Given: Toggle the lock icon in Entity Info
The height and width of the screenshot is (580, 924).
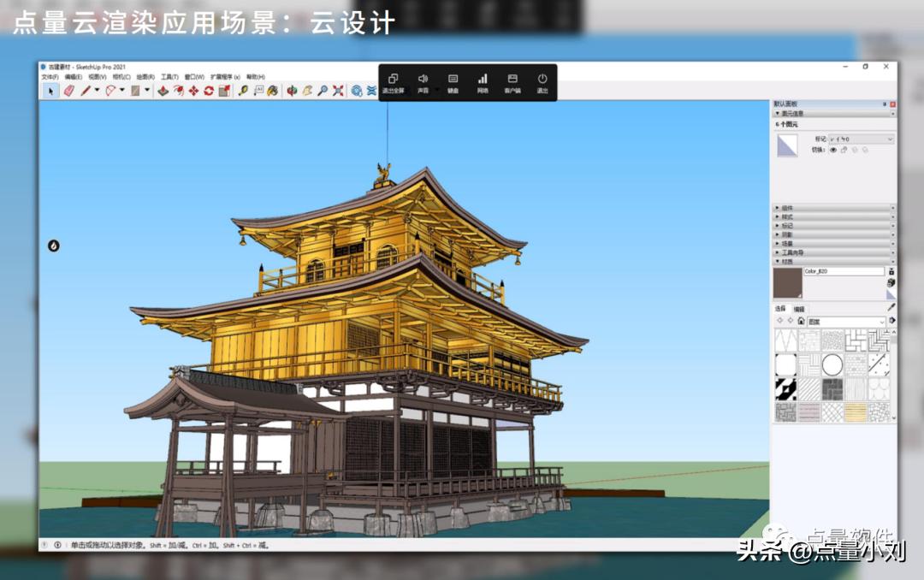Looking at the screenshot, I should (x=844, y=150).
